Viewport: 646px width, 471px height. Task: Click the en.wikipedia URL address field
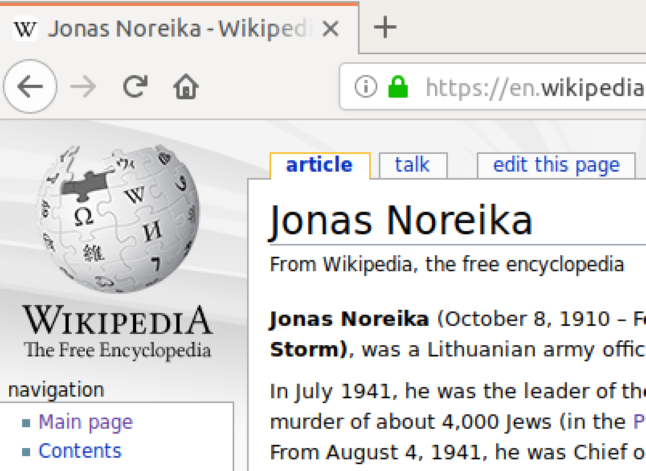[x=530, y=87]
